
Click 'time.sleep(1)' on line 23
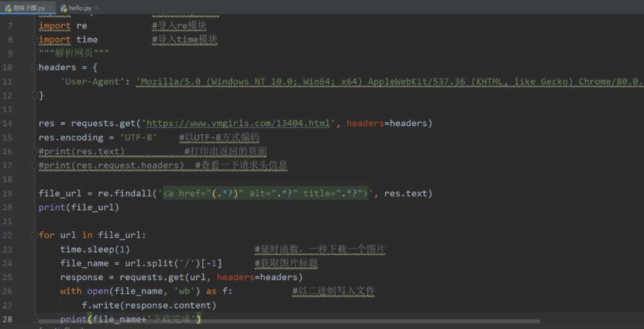point(95,249)
